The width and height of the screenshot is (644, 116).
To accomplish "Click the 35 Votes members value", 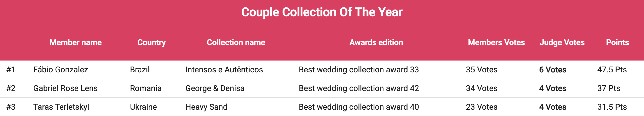I will (x=481, y=70).
